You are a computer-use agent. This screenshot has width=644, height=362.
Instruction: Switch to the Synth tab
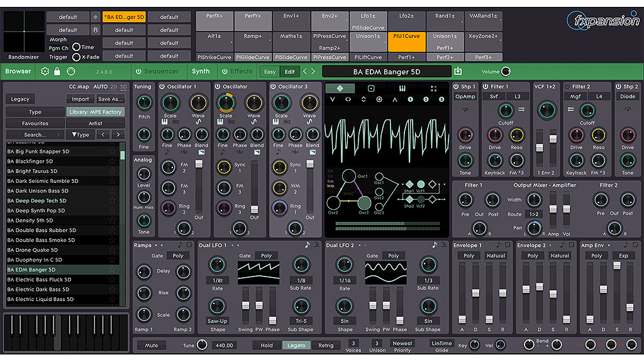click(x=201, y=72)
